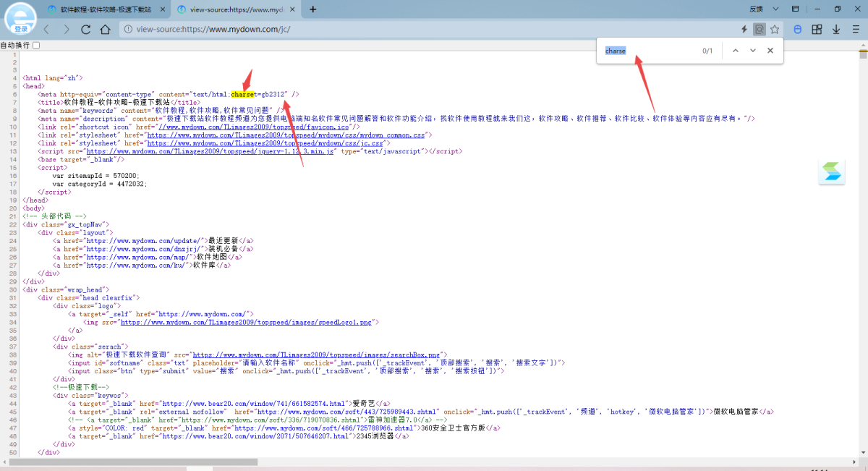Open the jc.css stylesheet link
Image resolution: width=868 pixels, height=471 pixels.
pyautogui.click(x=265, y=143)
